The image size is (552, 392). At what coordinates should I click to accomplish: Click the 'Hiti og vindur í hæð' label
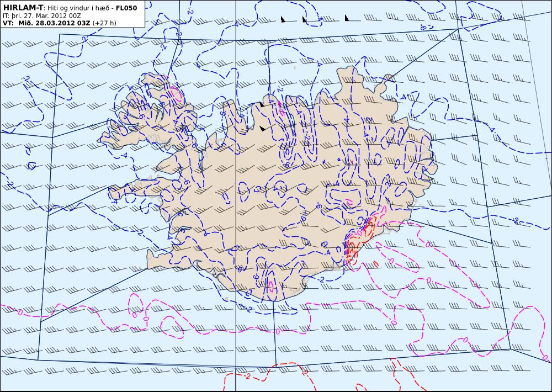coord(79,8)
